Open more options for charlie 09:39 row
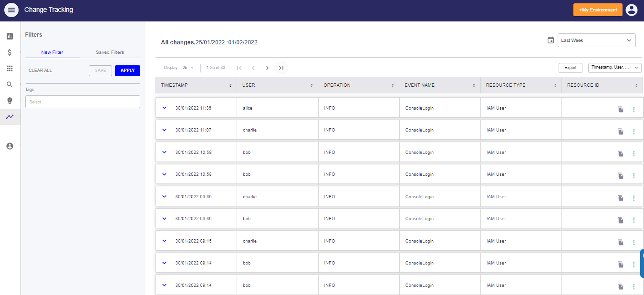The image size is (644, 295). click(634, 198)
